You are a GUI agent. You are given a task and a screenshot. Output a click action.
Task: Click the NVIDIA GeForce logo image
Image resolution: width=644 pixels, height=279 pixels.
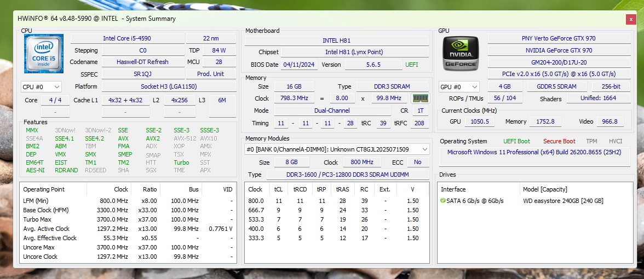tap(461, 54)
